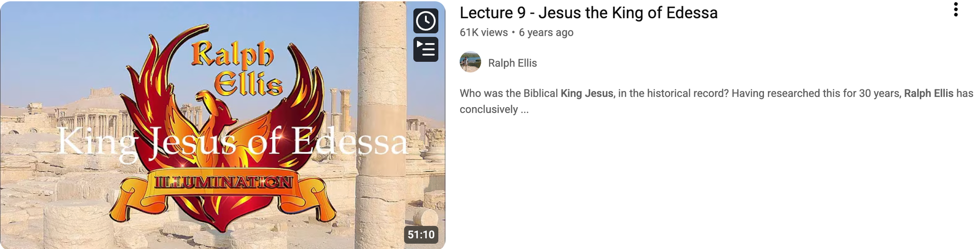Image resolution: width=980 pixels, height=249 pixels.
Task: Open the Lecture 9 video title link
Action: (x=588, y=13)
